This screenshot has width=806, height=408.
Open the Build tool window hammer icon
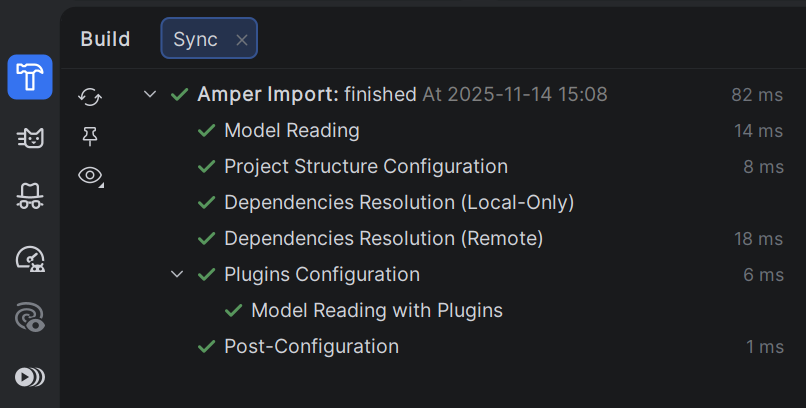click(30, 77)
